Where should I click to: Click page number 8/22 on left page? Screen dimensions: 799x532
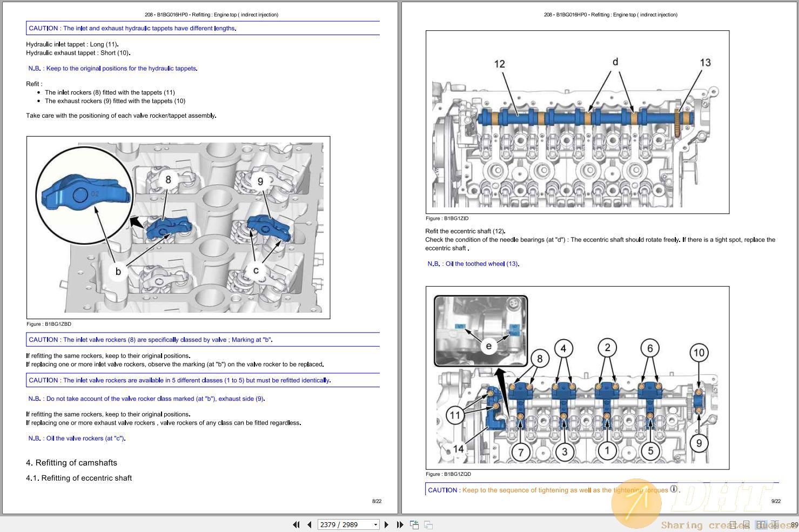[x=377, y=501]
